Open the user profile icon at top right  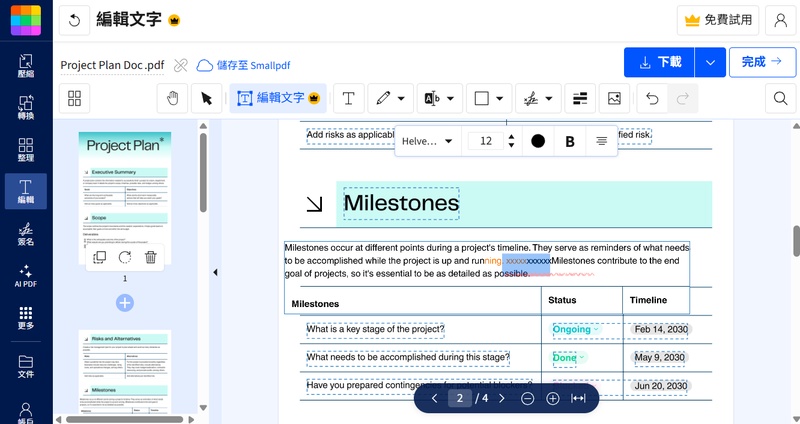[x=781, y=20]
